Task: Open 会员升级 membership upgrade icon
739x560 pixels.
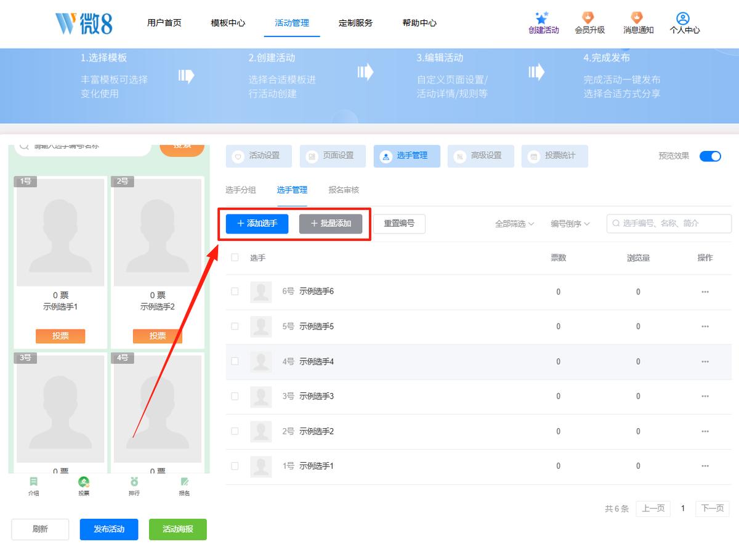Action: point(589,18)
